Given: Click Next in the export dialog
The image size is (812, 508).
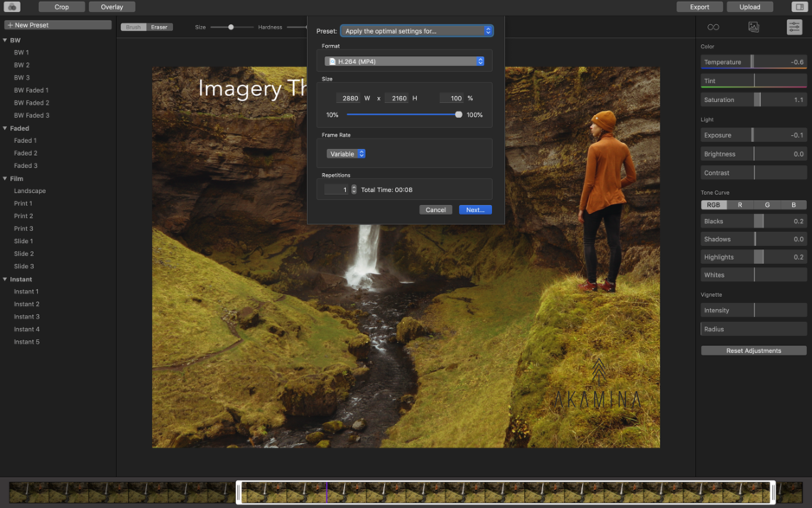Looking at the screenshot, I should tap(475, 209).
